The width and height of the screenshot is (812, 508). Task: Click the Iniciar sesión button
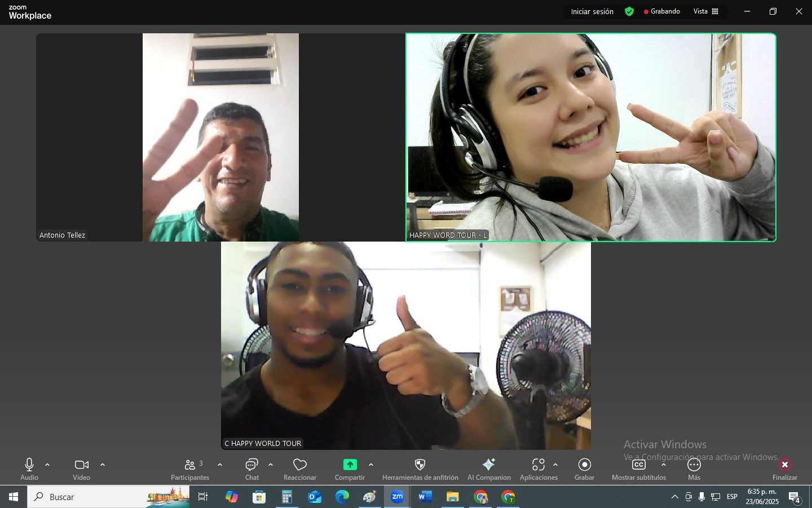[x=592, y=11]
